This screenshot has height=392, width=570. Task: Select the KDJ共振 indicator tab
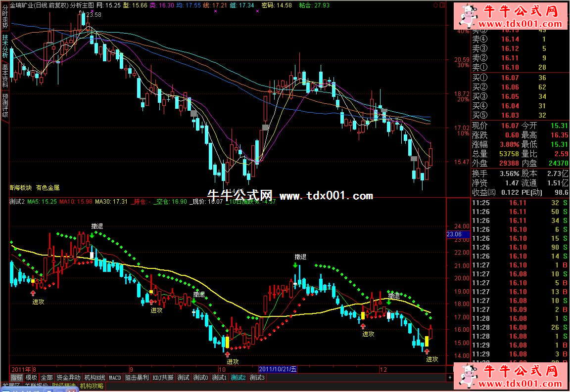pyautogui.click(x=163, y=378)
